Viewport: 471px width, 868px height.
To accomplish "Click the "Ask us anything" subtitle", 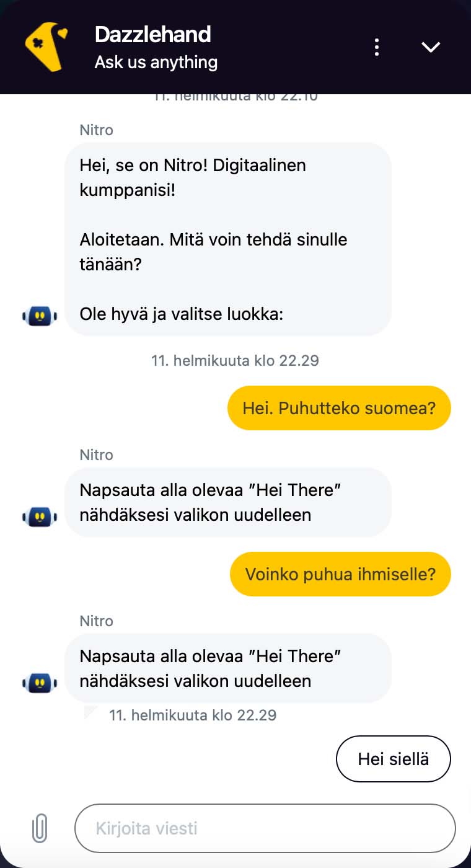I will [156, 63].
